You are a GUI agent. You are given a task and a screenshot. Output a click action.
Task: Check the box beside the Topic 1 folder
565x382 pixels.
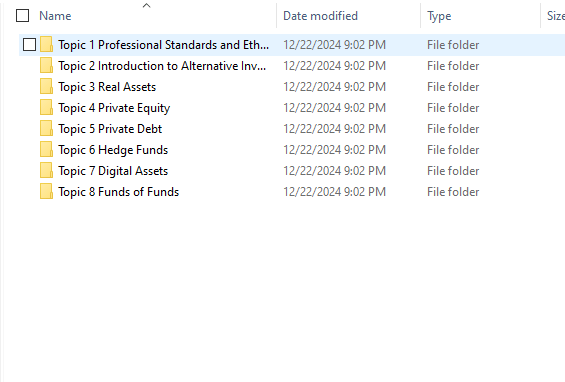[29, 45]
